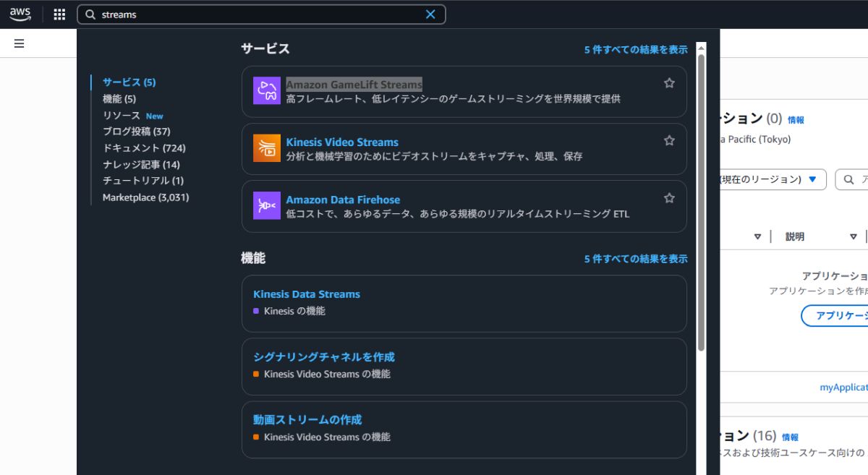This screenshot has width=868, height=475.
Task: Click the 情報 link beside (0)
Action: [796, 120]
